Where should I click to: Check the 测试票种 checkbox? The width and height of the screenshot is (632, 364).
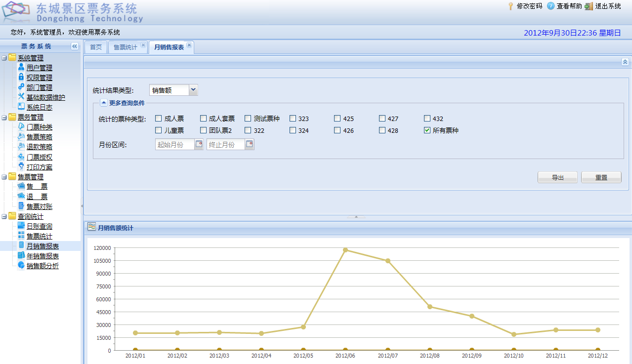248,119
